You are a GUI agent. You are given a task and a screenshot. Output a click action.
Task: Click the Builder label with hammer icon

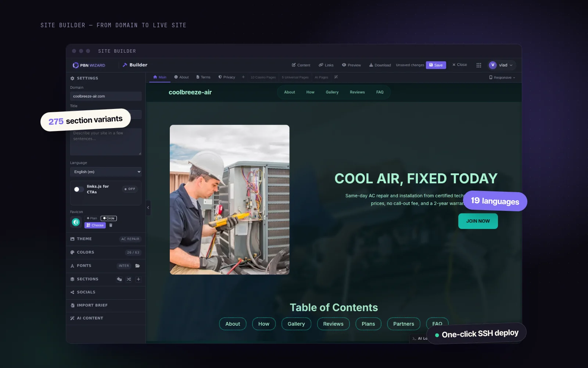(135, 65)
